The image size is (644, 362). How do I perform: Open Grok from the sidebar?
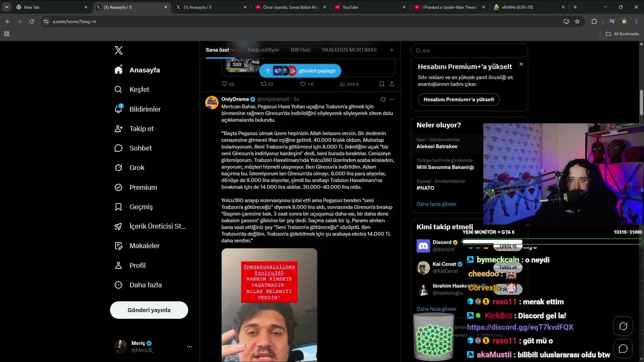129,167
